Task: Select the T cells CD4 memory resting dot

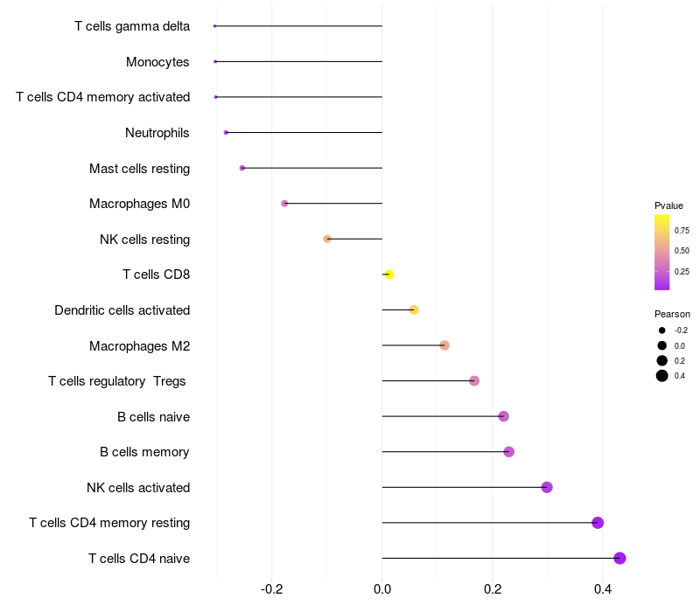Action: click(x=598, y=522)
